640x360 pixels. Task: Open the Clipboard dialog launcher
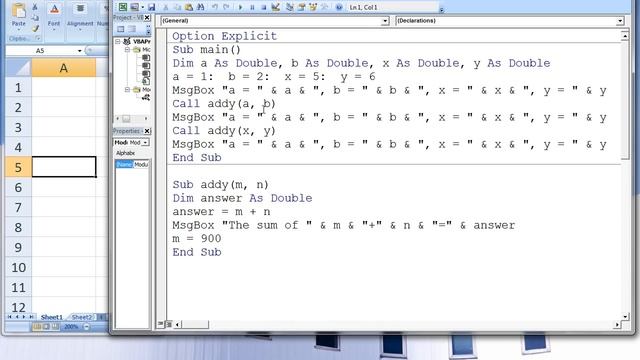pyautogui.click(x=38, y=38)
